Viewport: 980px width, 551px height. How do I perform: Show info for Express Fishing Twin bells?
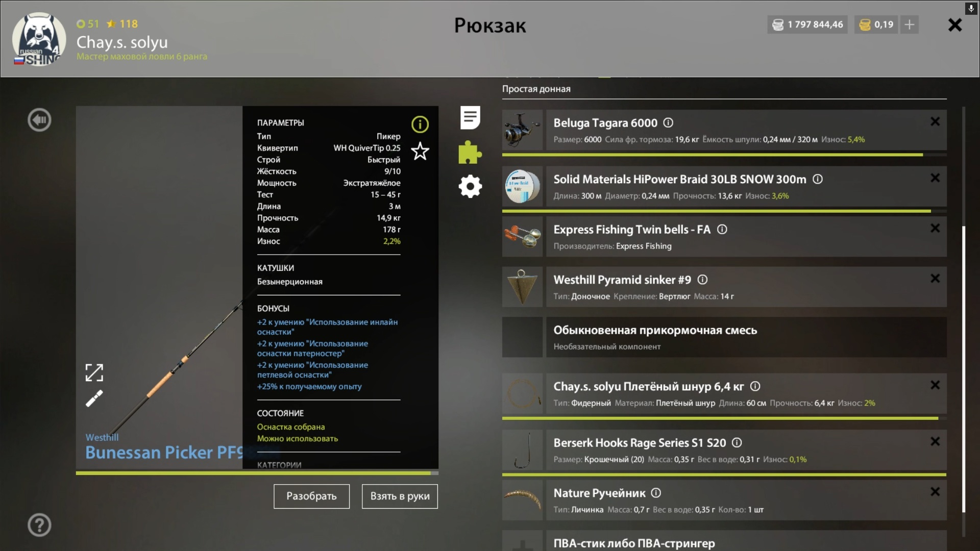click(722, 229)
